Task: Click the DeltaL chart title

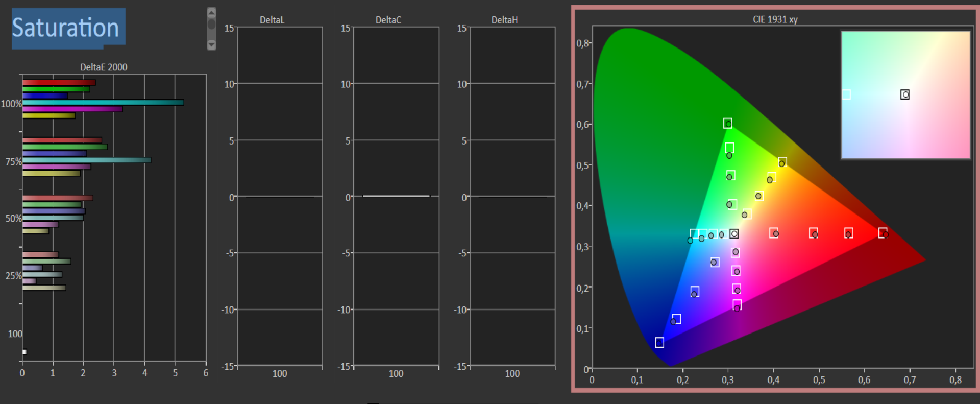Action: [272, 20]
